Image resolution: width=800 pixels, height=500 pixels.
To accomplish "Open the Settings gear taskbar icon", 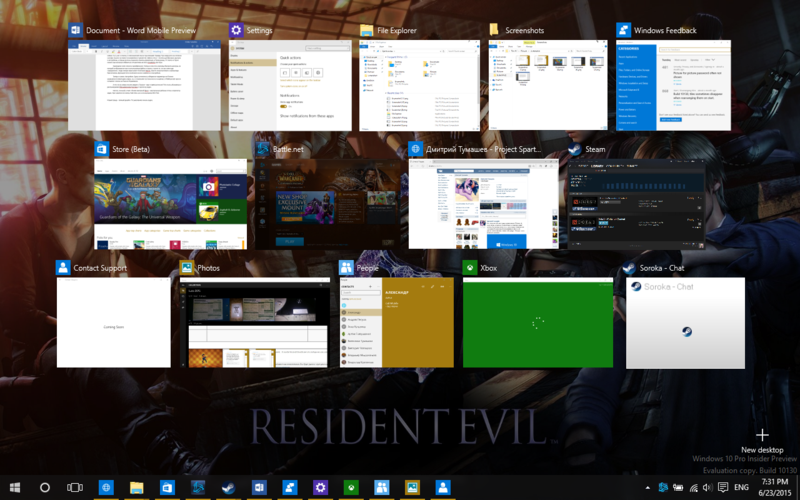I will 320,488.
